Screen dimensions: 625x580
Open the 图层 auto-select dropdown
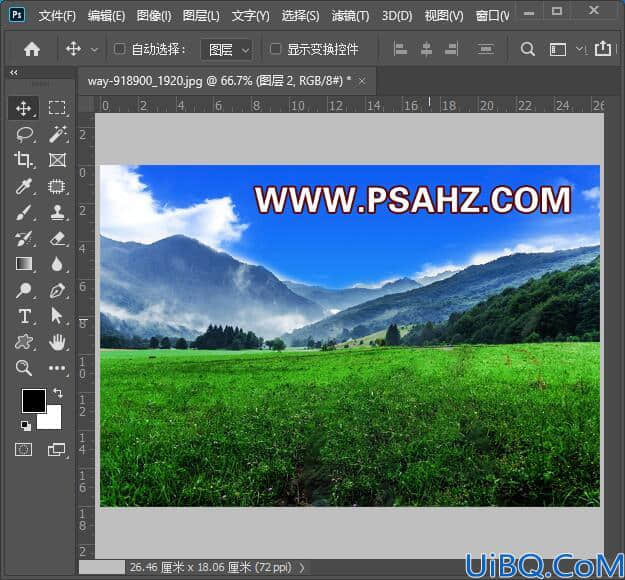(227, 50)
